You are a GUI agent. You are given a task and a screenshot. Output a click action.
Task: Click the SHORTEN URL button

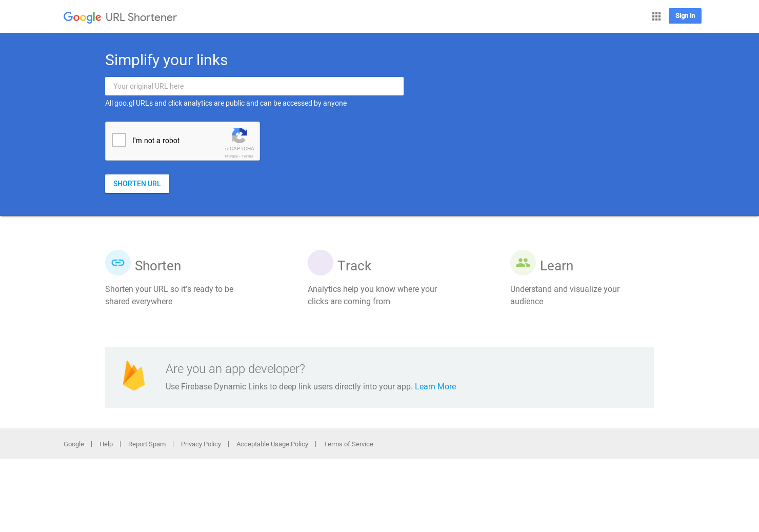pos(137,184)
